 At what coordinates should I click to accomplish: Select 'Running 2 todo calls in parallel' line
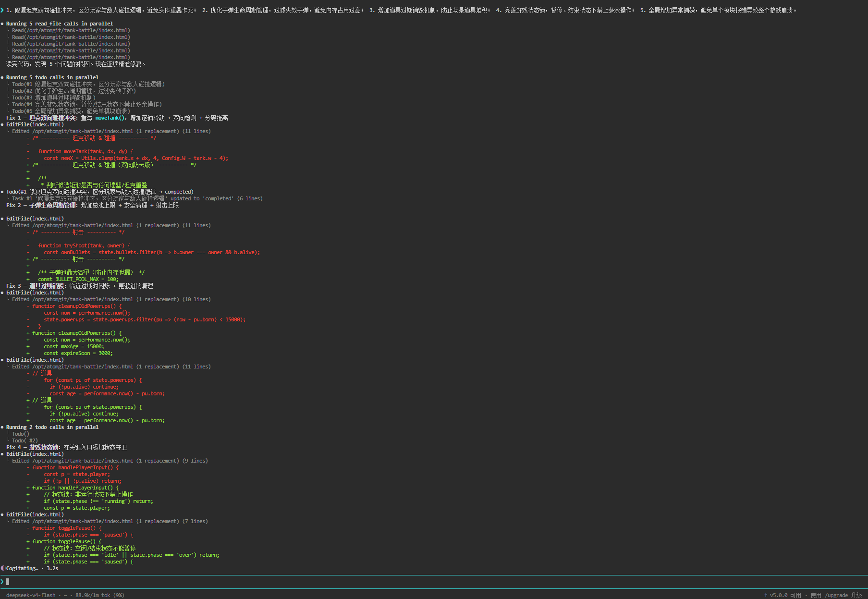(52, 427)
